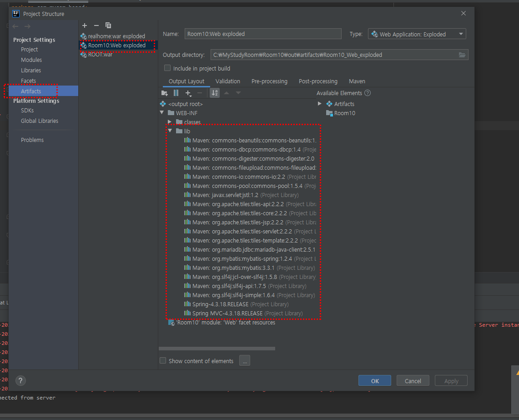The width and height of the screenshot is (519, 420).
Task: Click the Available Elements help icon
Action: [368, 93]
